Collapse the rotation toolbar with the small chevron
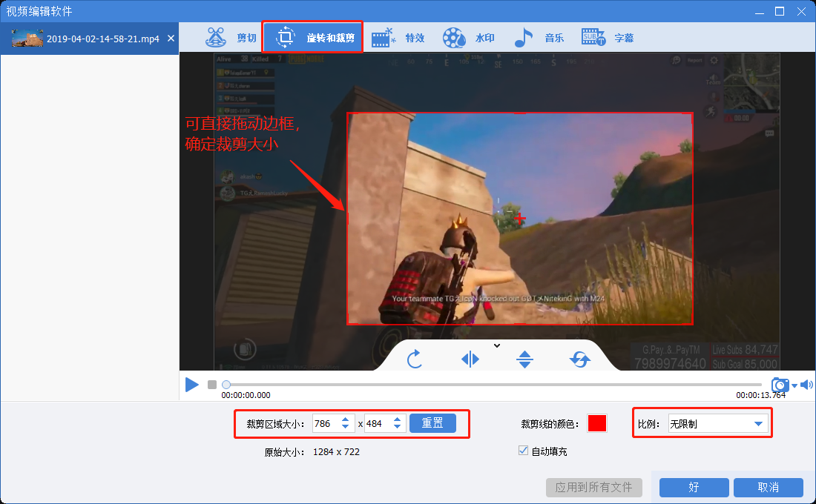 (497, 345)
